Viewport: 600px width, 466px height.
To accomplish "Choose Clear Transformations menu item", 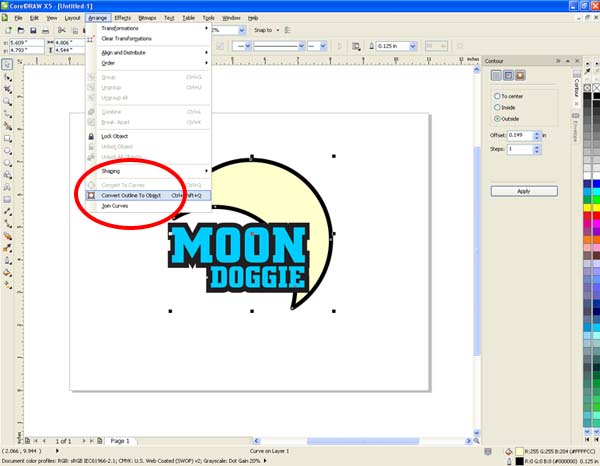I will coord(148,39).
